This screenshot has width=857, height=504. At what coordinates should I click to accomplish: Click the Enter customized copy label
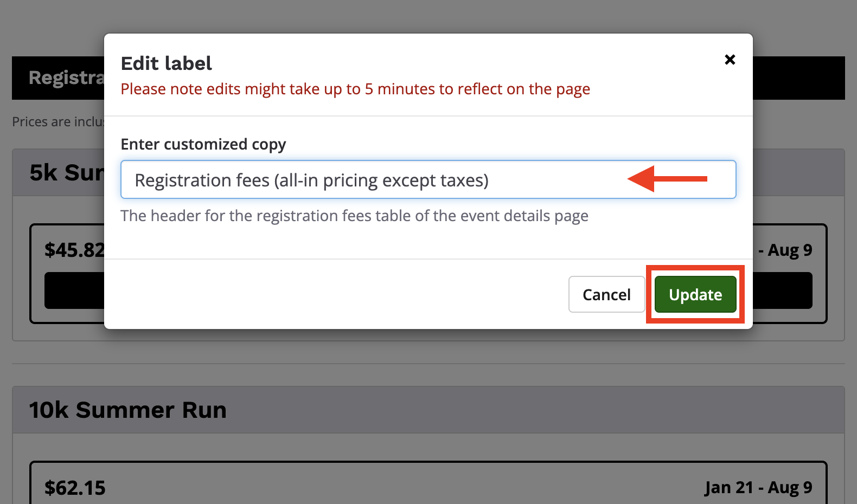tap(203, 144)
